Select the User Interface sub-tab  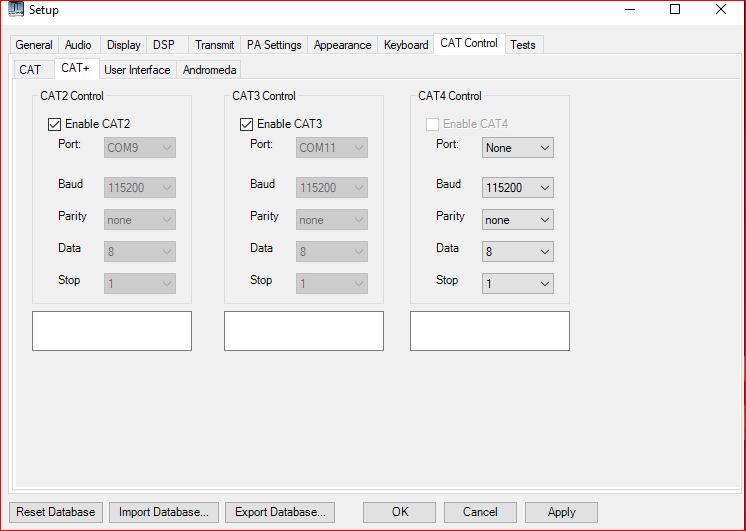click(137, 70)
